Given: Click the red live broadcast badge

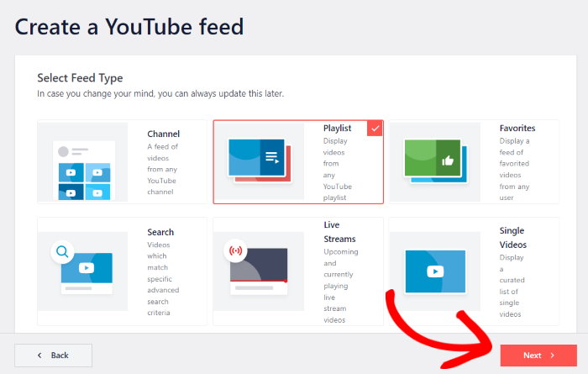Looking at the screenshot, I should pos(236,251).
